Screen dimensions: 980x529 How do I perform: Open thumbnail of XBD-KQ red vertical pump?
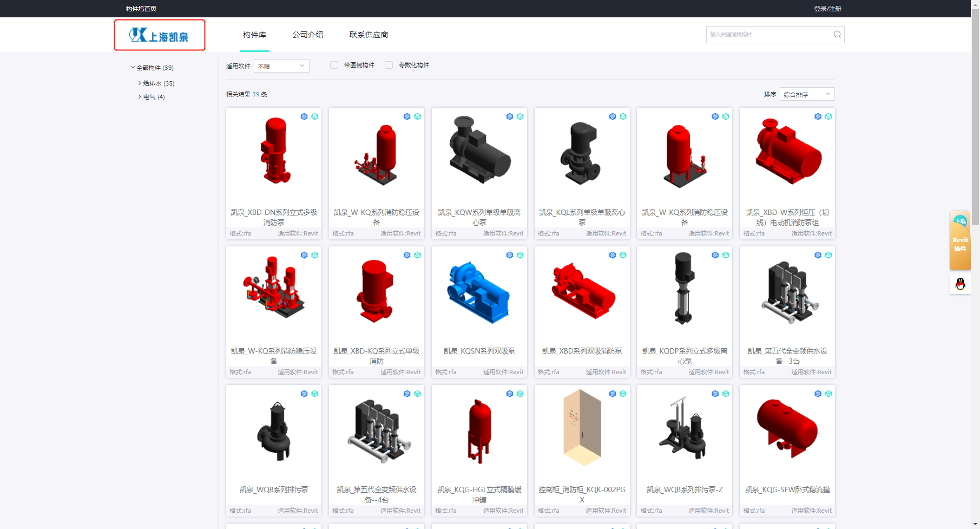[x=375, y=291]
